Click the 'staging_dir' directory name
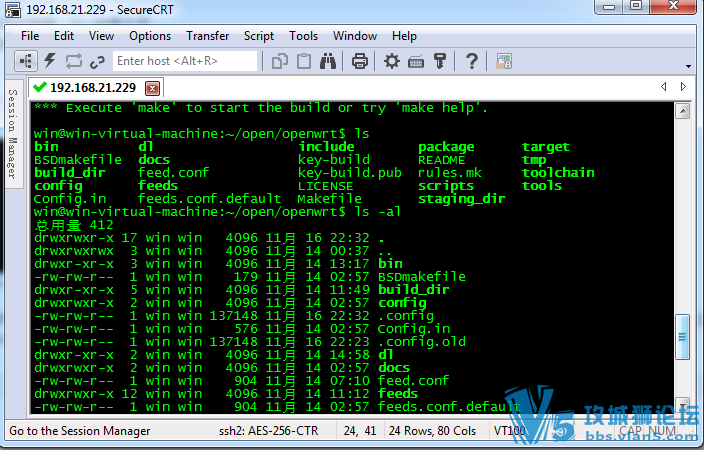Viewport: 704px width, 450px height. (x=462, y=199)
